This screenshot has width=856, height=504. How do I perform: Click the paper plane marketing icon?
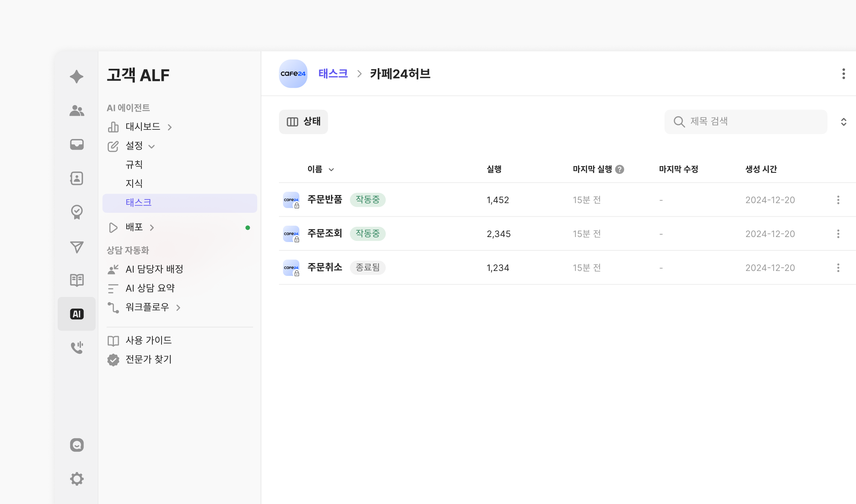(77, 247)
